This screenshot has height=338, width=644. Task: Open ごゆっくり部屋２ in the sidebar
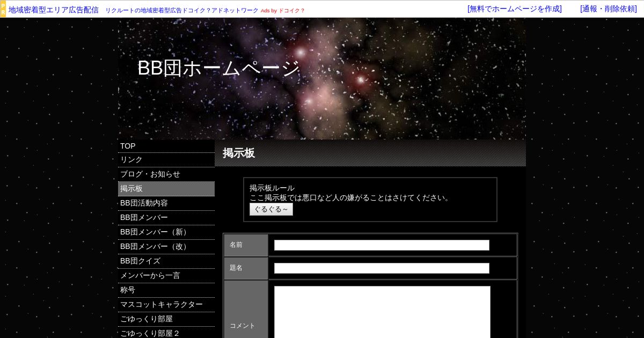[166, 333]
